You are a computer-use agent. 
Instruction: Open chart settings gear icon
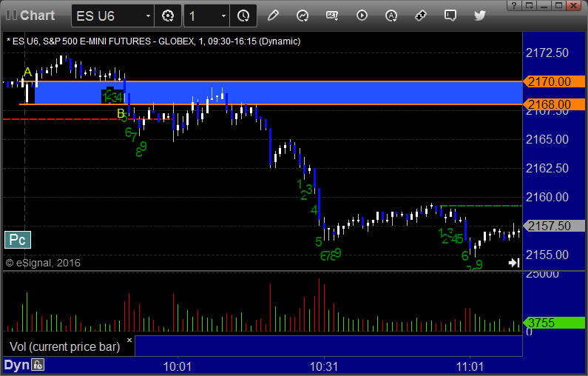[x=168, y=16]
